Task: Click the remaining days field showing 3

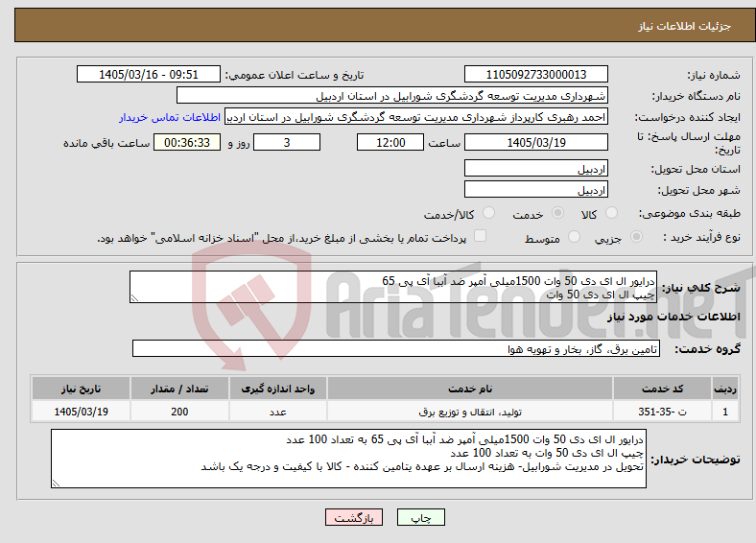Action: coord(287,142)
